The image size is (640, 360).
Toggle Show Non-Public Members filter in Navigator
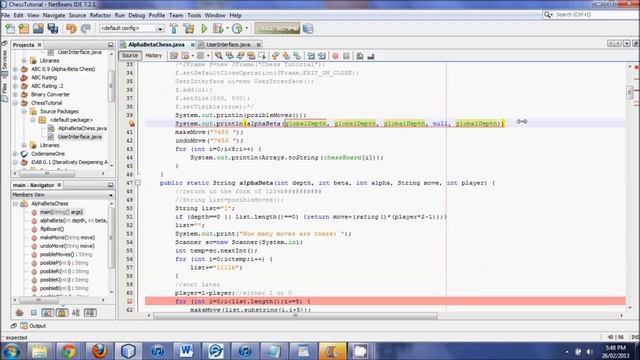click(62, 313)
